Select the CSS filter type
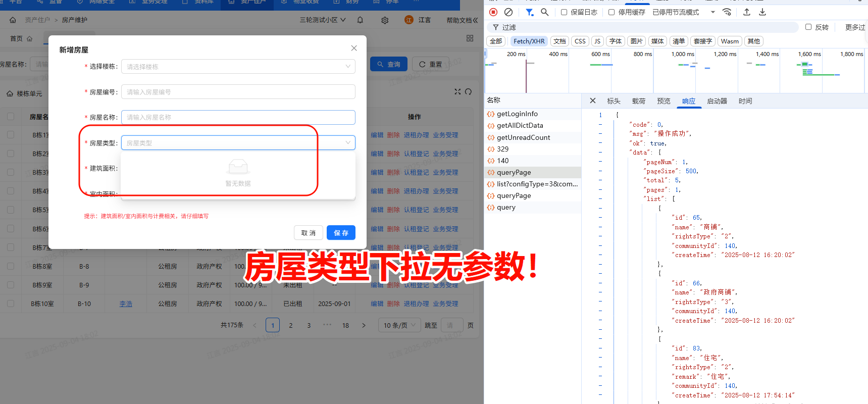Image resolution: width=868 pixels, height=404 pixels. [580, 41]
